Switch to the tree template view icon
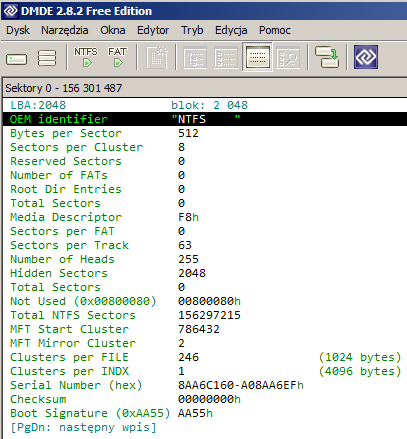 coord(195,58)
